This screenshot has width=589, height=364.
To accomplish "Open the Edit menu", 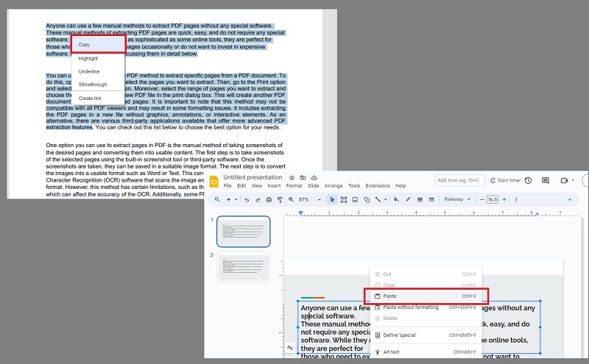I will coord(241,186).
